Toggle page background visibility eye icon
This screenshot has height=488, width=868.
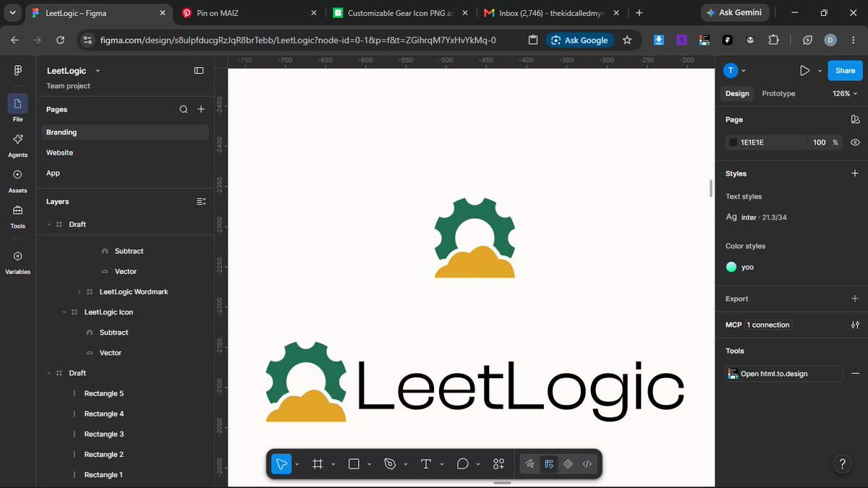point(855,142)
